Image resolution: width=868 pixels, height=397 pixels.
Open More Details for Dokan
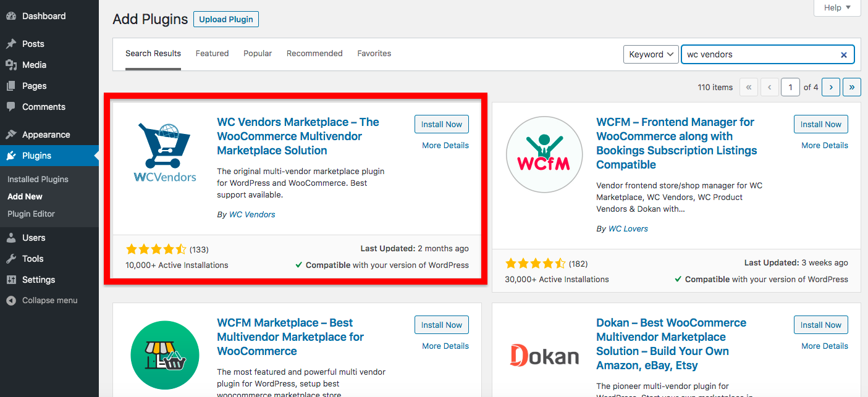click(825, 346)
